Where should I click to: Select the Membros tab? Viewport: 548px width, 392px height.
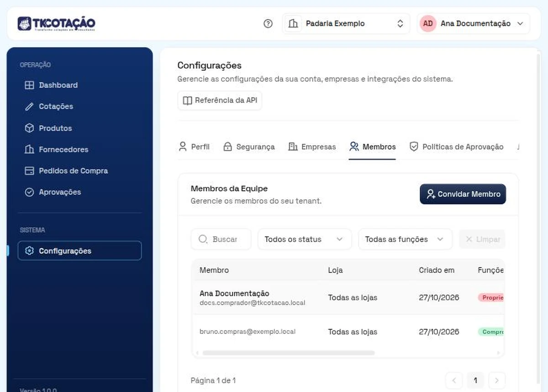click(x=372, y=147)
